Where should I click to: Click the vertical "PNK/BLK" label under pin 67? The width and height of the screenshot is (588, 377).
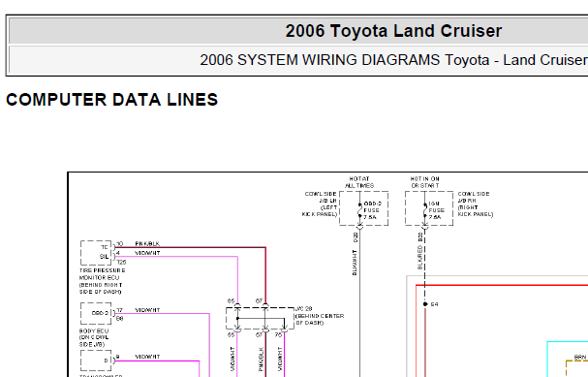[261, 360]
